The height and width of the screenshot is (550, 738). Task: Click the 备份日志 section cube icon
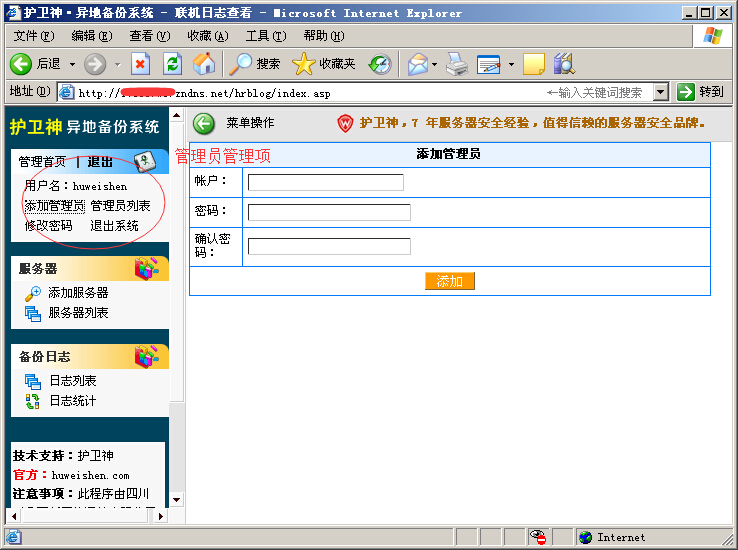click(x=146, y=356)
